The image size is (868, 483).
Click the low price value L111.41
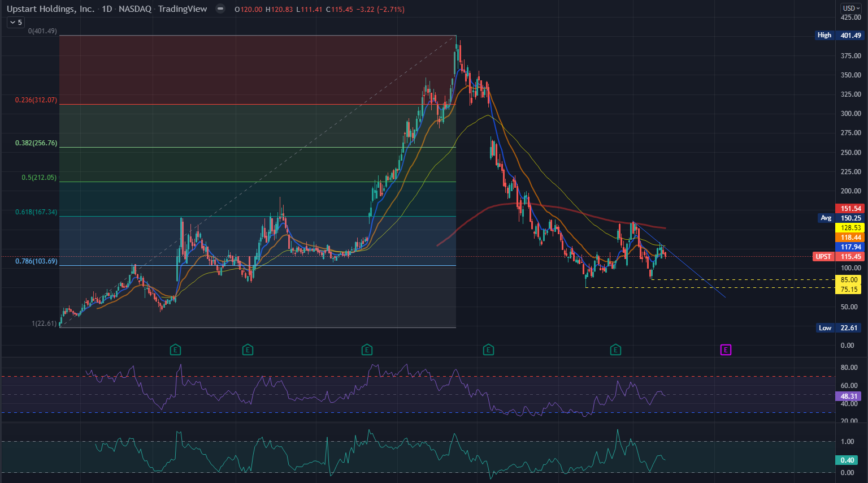tap(310, 10)
